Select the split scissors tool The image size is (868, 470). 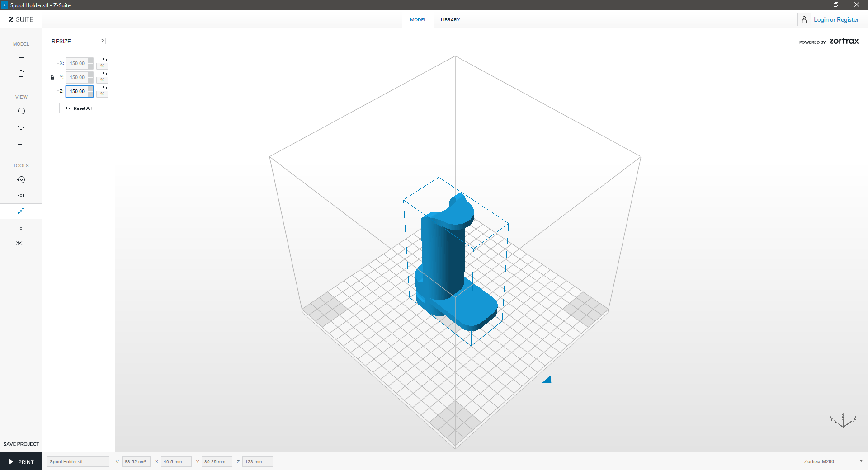(x=21, y=243)
